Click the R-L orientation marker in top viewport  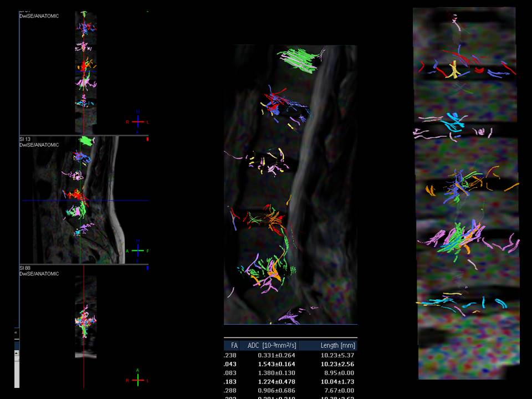[138, 122]
